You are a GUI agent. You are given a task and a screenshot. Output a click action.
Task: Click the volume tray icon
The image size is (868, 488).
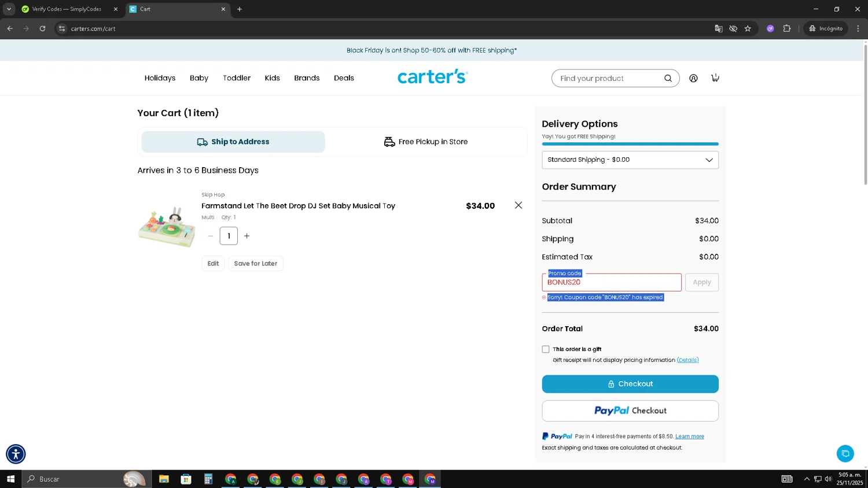(828, 479)
